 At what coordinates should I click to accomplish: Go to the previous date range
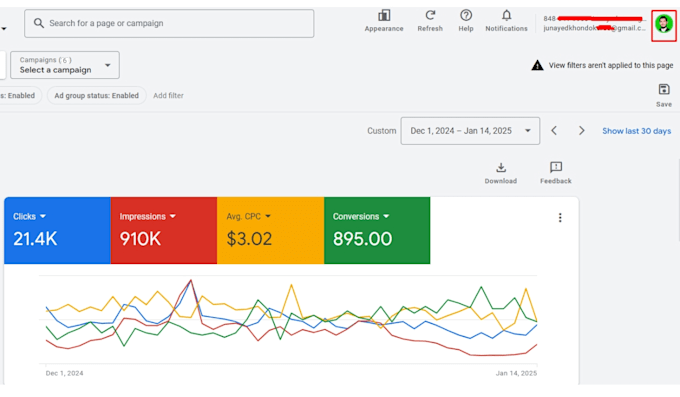pos(554,131)
